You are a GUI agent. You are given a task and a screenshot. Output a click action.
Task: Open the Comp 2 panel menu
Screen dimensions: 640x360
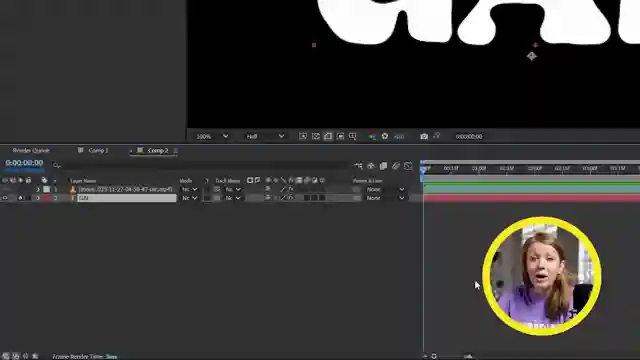pyautogui.click(x=176, y=151)
